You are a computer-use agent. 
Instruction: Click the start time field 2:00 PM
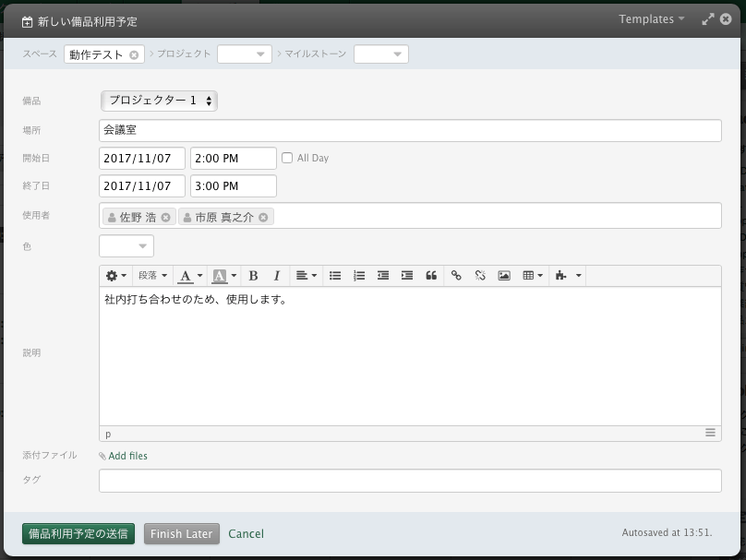point(233,159)
